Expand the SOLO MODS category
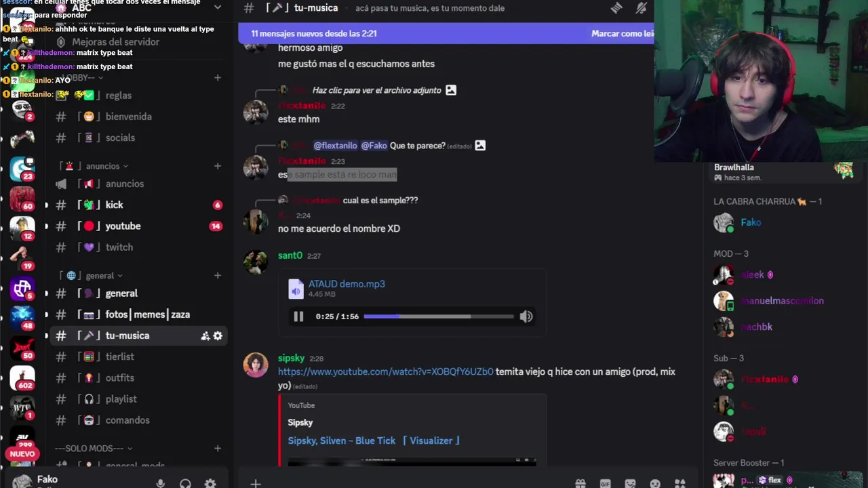This screenshot has height=488, width=868. pos(94,449)
